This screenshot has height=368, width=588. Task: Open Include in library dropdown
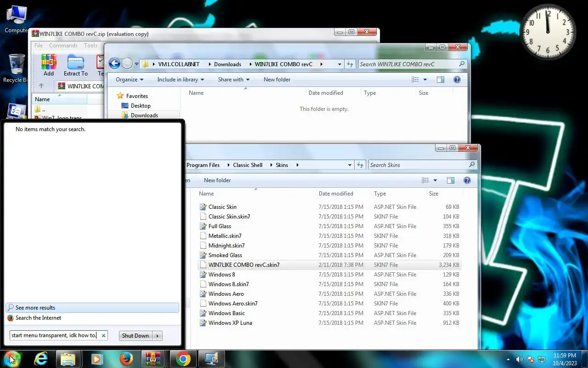click(181, 80)
